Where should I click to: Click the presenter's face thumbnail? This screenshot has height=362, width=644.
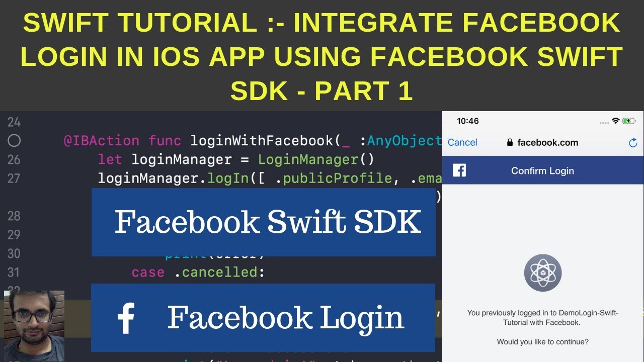coord(34,325)
